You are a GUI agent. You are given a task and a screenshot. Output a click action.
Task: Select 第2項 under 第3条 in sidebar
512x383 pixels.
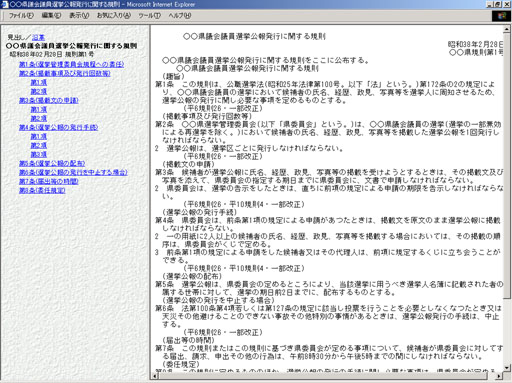point(39,118)
